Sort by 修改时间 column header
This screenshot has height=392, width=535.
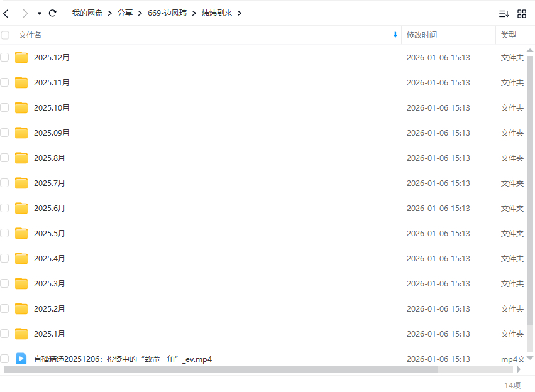[x=422, y=35]
